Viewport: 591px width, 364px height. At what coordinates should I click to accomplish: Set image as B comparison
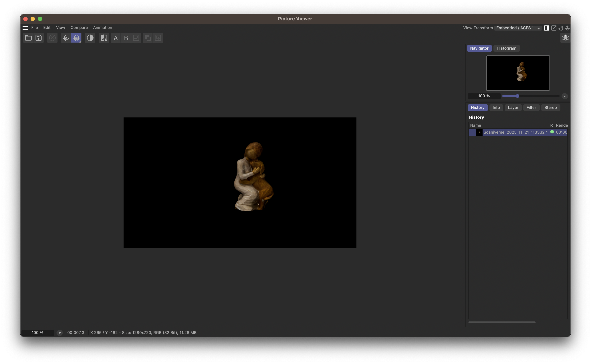pyautogui.click(x=126, y=38)
